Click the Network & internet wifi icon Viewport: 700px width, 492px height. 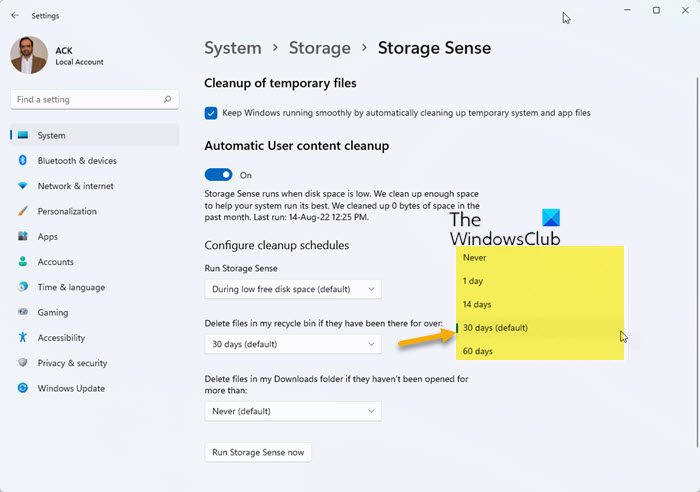(x=22, y=186)
